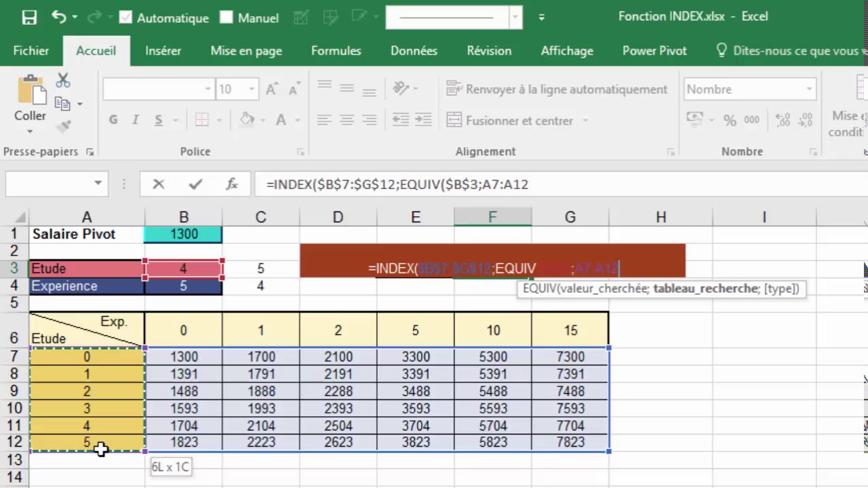Apply thousands separator 000 format
Screen dimensions: 868x488
[751, 120]
